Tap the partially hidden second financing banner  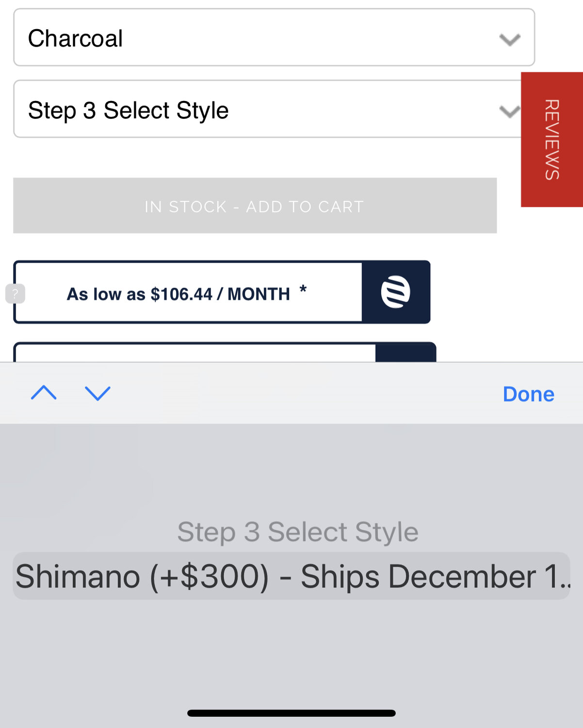194,353
